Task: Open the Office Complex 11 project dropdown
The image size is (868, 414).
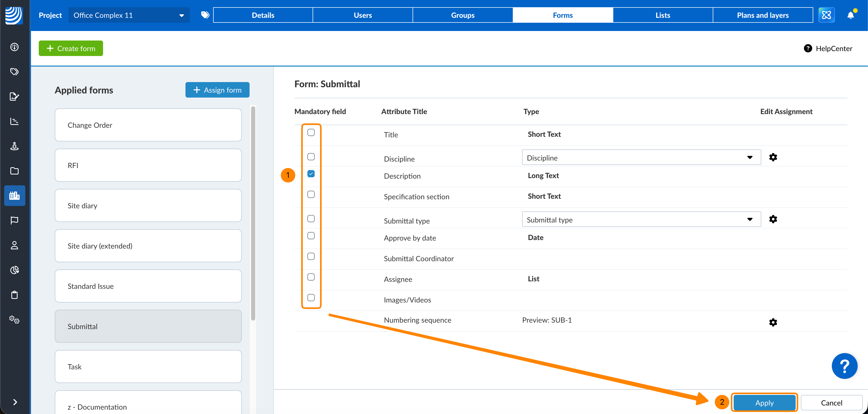Action: (129, 15)
